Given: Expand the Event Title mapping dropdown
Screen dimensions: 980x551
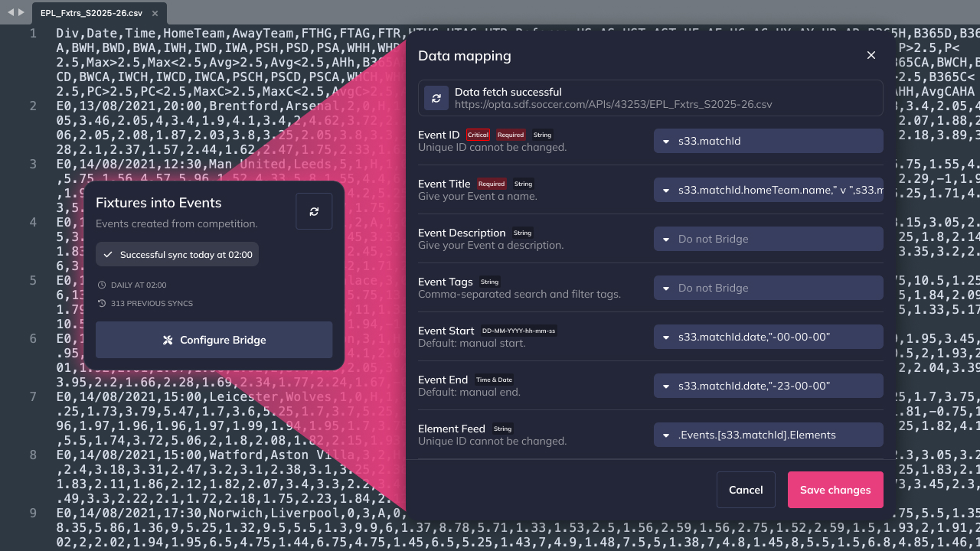Looking at the screenshot, I should click(768, 190).
